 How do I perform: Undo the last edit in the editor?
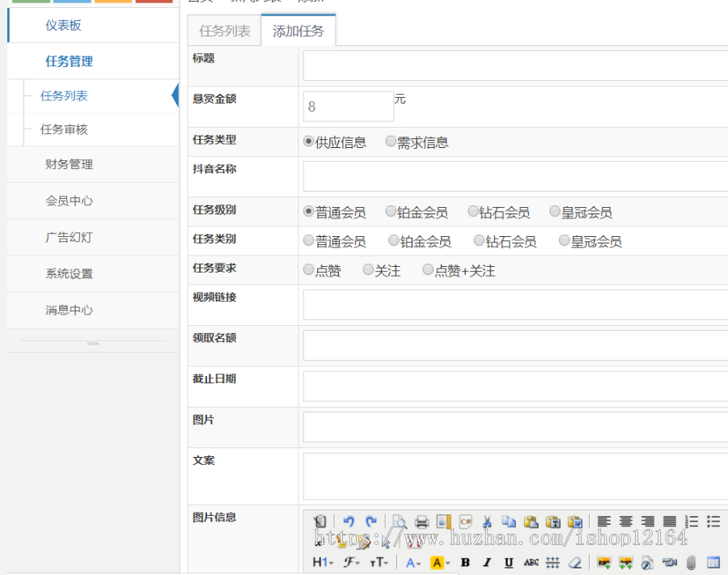coord(349,522)
